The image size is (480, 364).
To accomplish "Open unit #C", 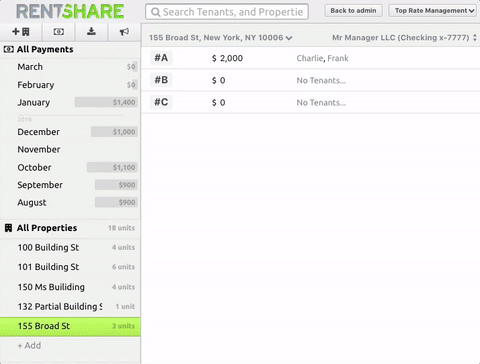I will tap(161, 102).
